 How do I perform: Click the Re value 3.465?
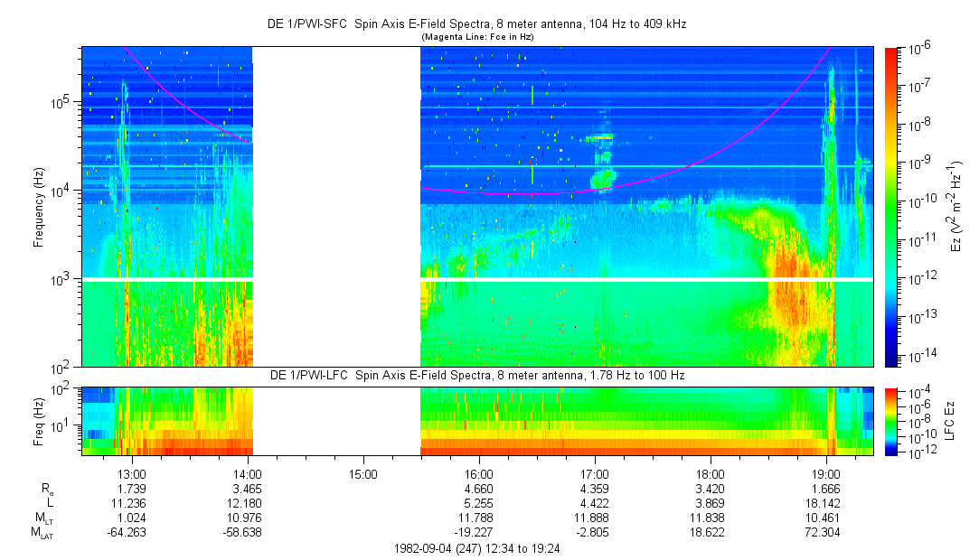point(248,489)
